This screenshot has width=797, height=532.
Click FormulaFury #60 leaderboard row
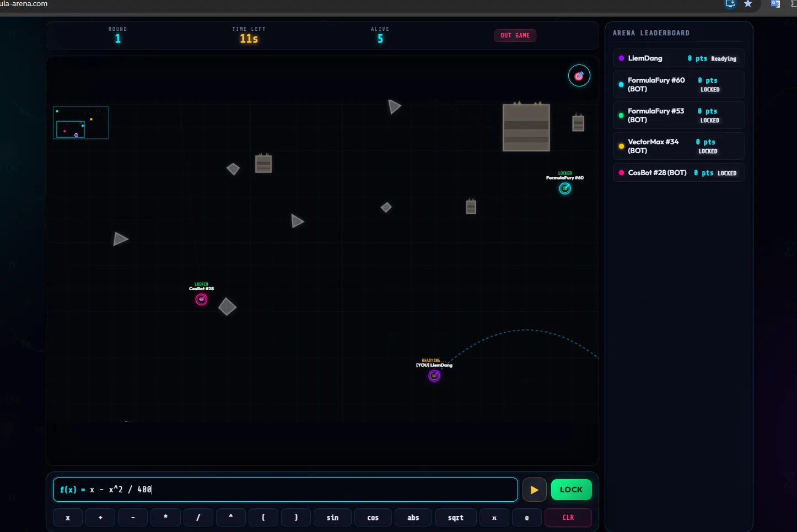coord(679,84)
